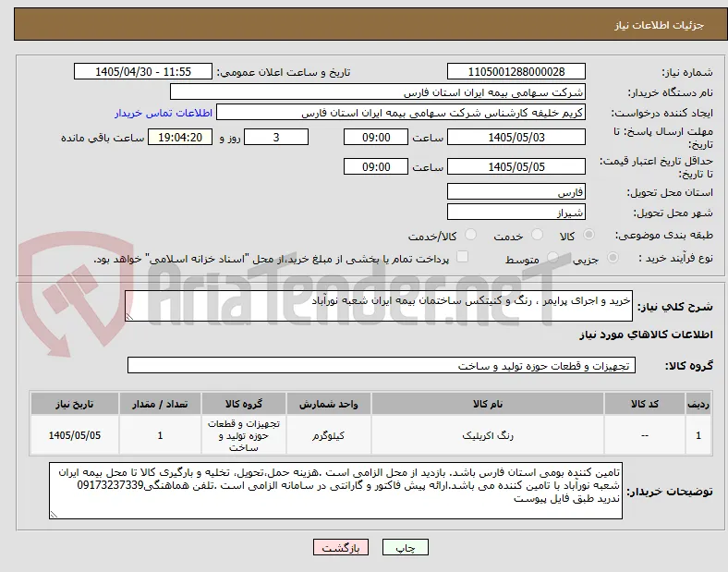This screenshot has height=572, width=728.
Task: Click the تعداد / مقدار column header
Action: 160,404
